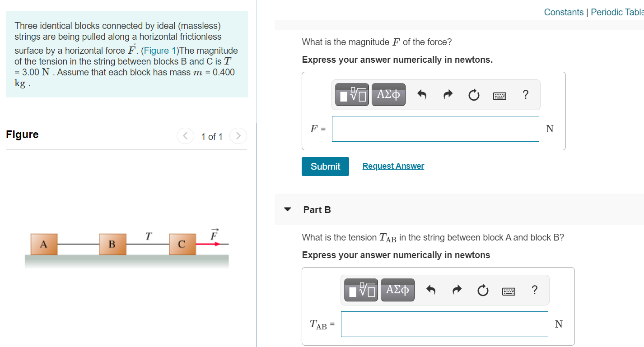The width and height of the screenshot is (644, 347).
Task: Open the Periodic Table
Action: tap(617, 12)
